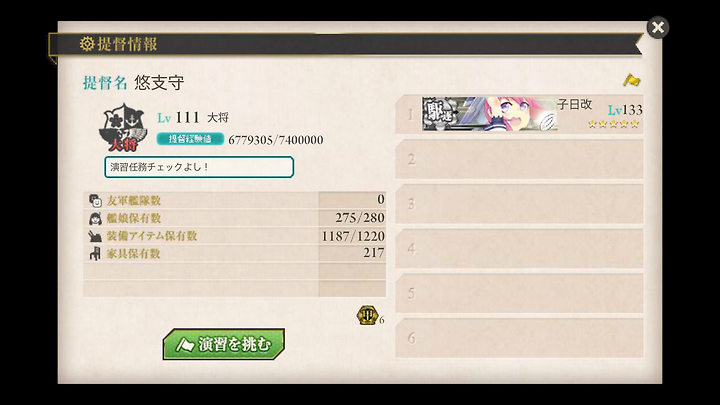Viewport: 720px width, 405px height.
Task: Select empty fleet slot 3
Action: coord(519,204)
